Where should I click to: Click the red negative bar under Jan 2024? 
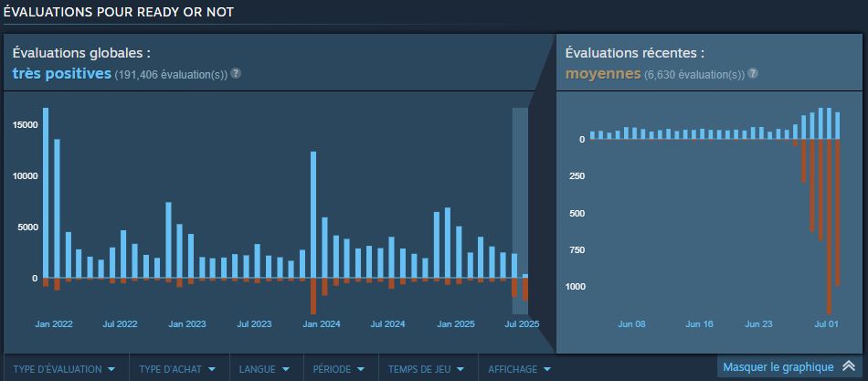(x=313, y=295)
